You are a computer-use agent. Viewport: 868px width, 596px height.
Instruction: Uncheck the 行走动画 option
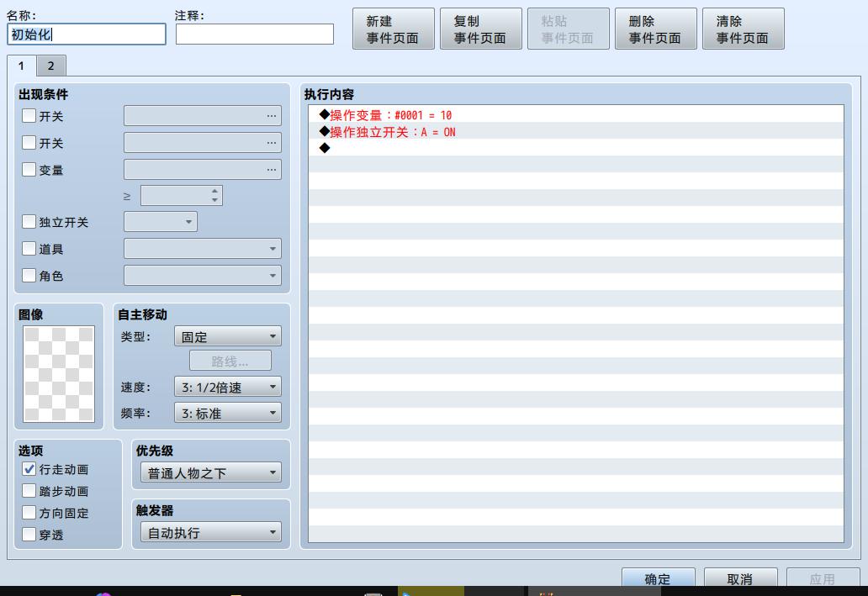click(29, 469)
